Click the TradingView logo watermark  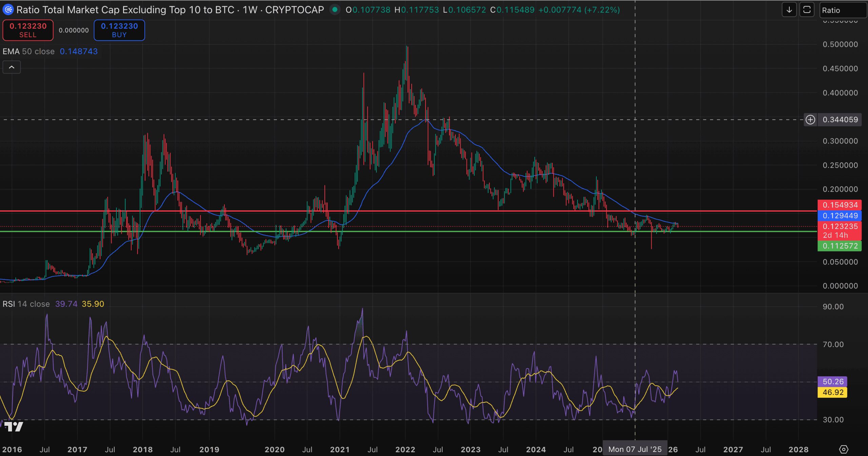[x=14, y=426]
